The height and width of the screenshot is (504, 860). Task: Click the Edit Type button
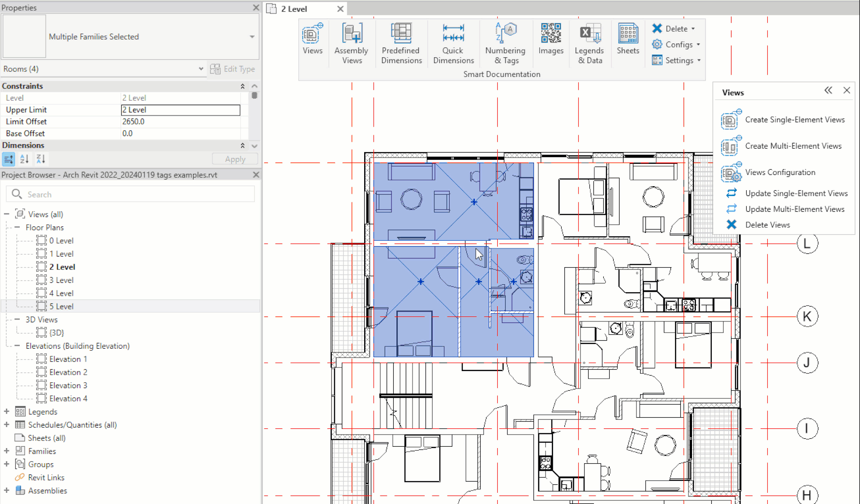[x=233, y=69]
